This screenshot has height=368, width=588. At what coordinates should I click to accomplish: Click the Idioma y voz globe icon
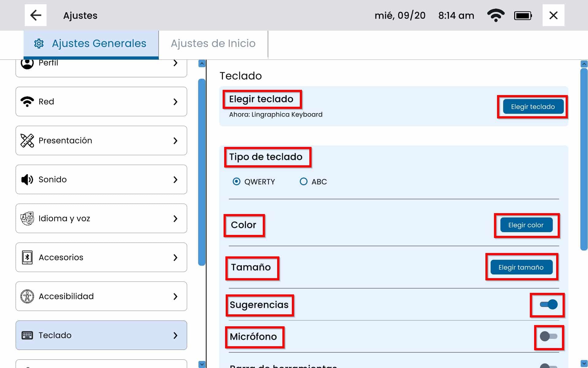coord(27,218)
